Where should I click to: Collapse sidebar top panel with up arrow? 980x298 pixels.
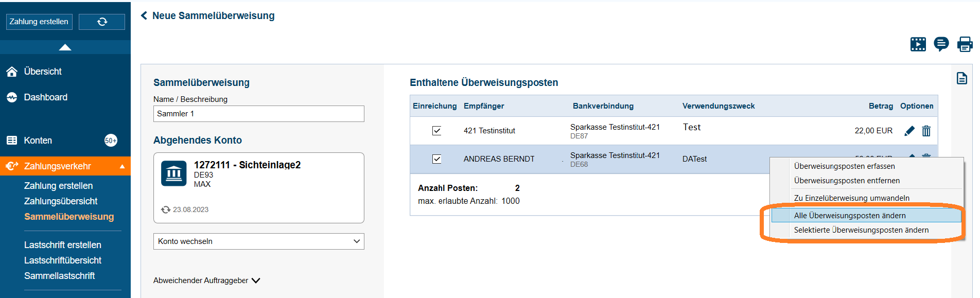point(65,47)
